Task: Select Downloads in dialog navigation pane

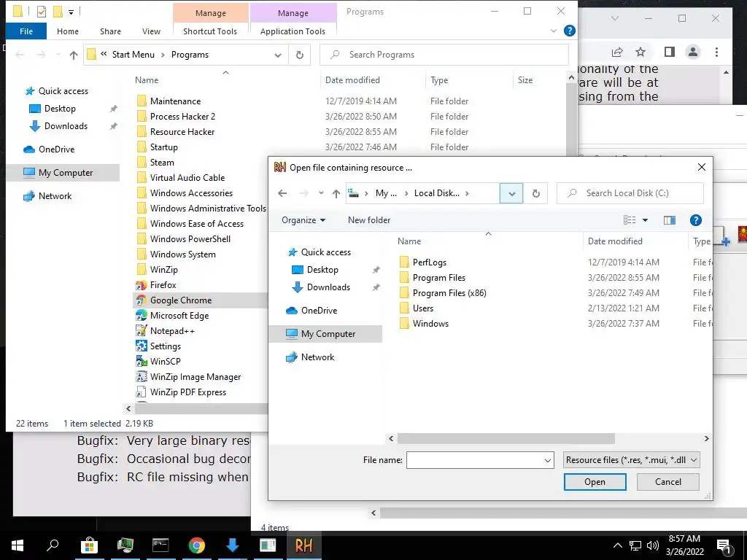Action: [x=328, y=287]
